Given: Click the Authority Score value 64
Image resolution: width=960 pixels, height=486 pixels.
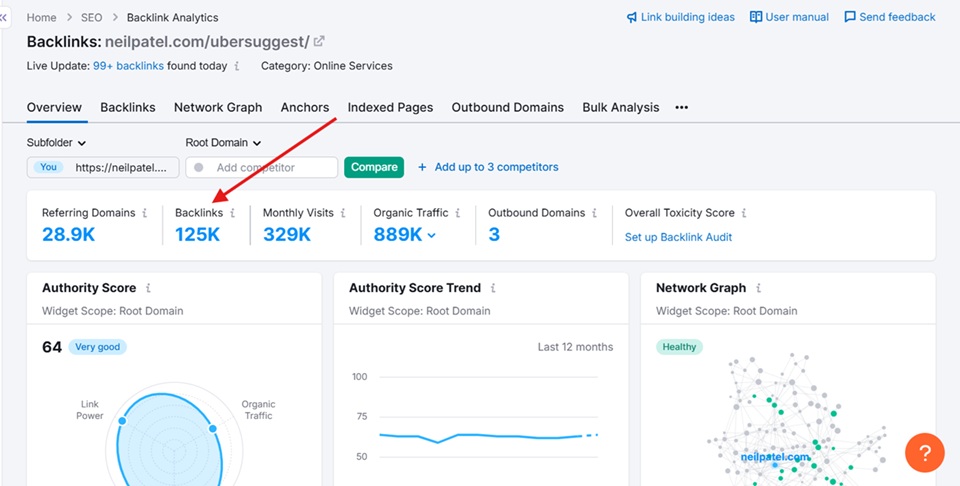Looking at the screenshot, I should point(52,347).
